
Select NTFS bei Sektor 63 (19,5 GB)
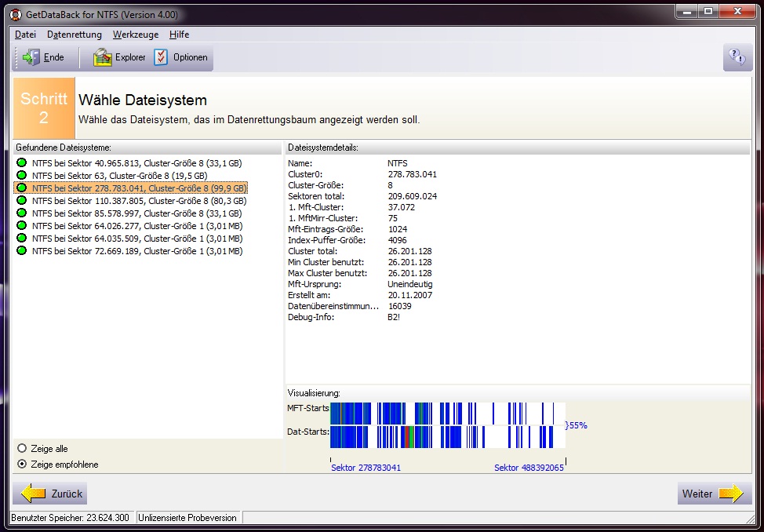[120, 176]
